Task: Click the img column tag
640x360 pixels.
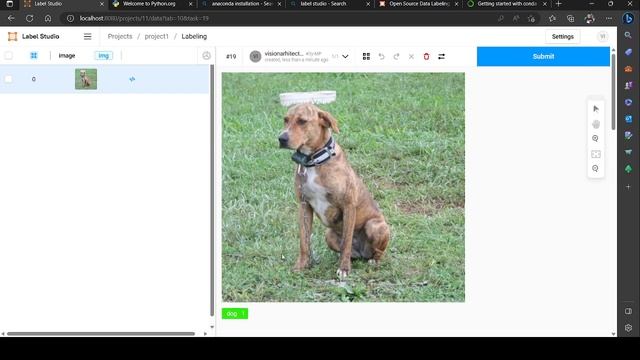Action: tap(104, 56)
